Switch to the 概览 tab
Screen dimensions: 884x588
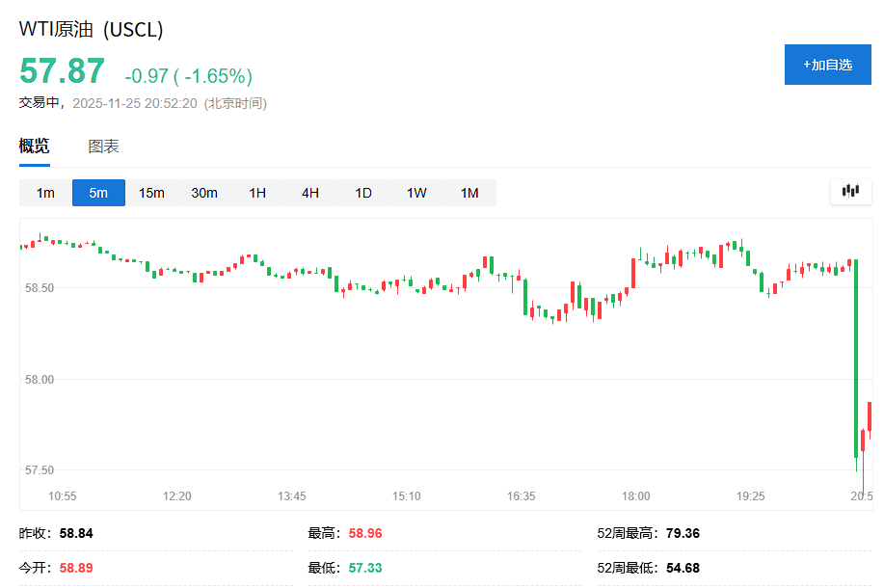[35, 147]
